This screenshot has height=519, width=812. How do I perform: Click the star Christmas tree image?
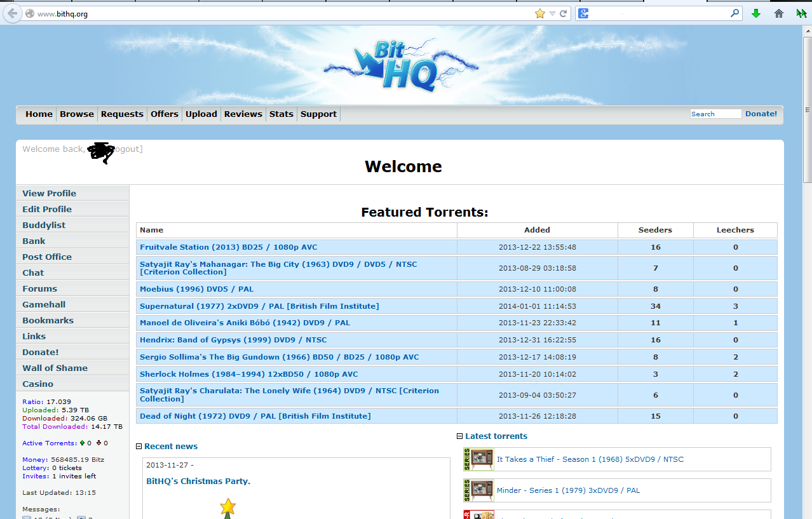pos(227,508)
